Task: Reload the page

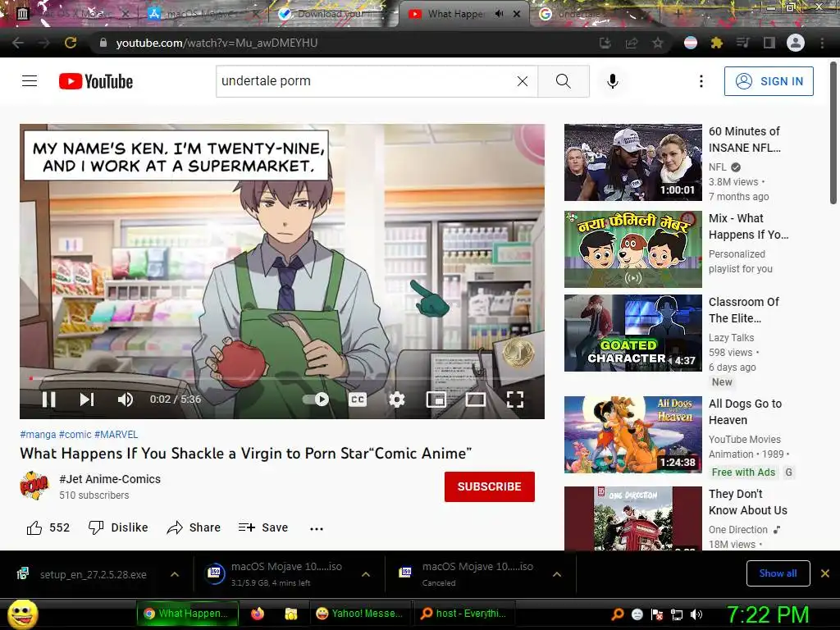Action: click(71, 43)
